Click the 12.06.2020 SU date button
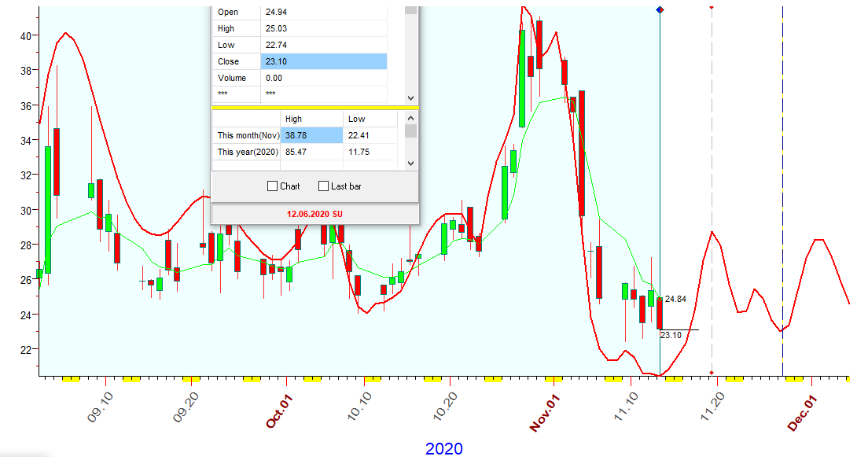This screenshot has width=868, height=460. tap(314, 214)
